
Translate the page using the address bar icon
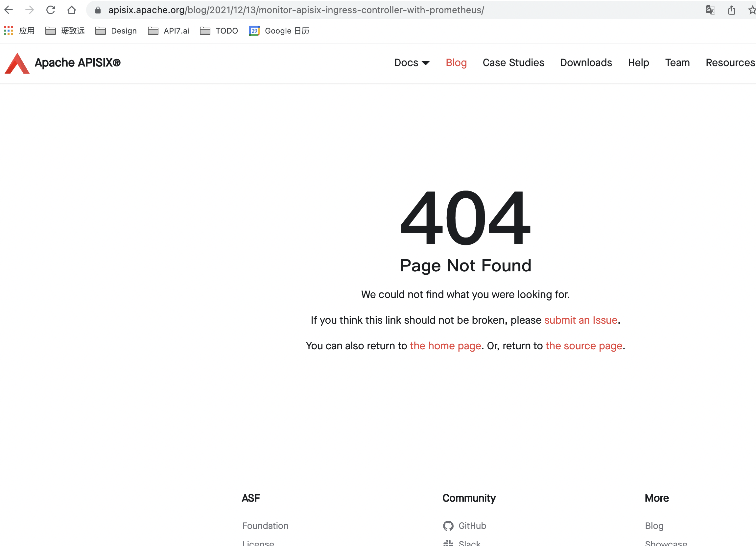711,10
